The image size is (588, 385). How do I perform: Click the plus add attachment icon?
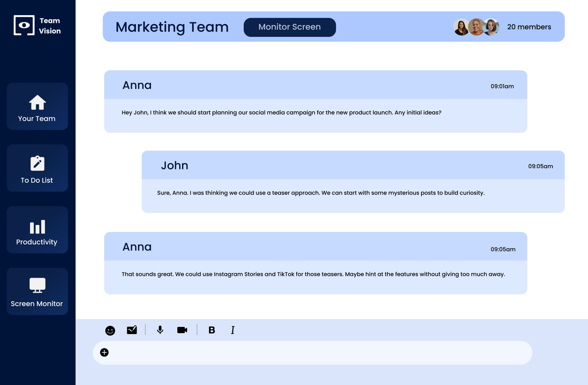click(x=104, y=352)
